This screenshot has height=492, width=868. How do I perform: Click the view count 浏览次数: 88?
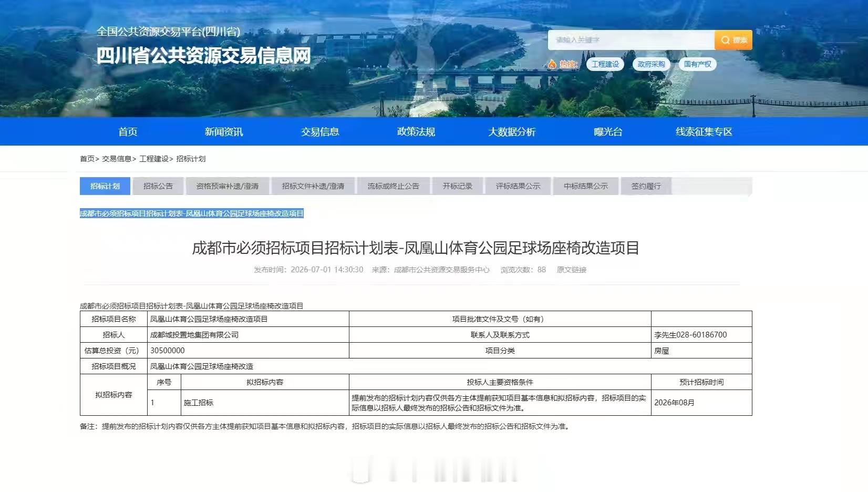coord(523,270)
